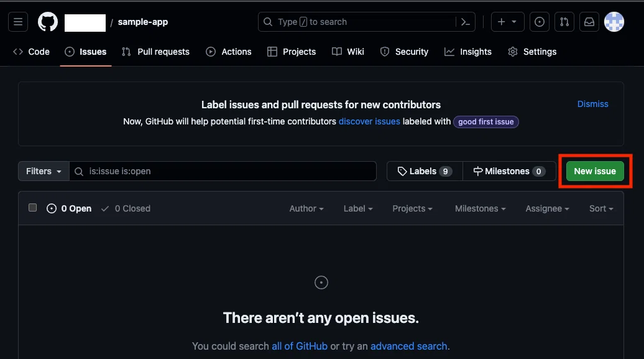
Task: Expand the Projects filter dropdown
Action: click(x=412, y=208)
